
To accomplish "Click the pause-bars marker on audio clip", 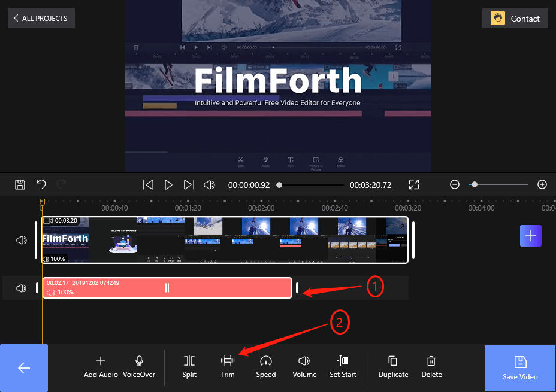I will [167, 288].
